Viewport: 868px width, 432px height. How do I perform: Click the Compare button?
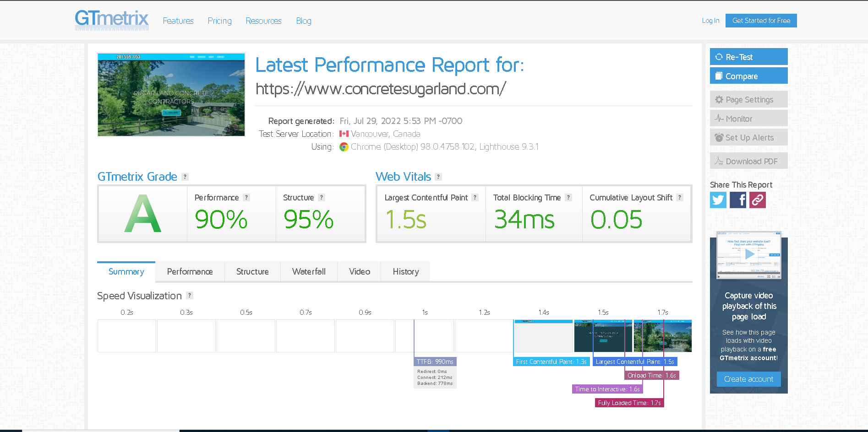click(x=749, y=76)
